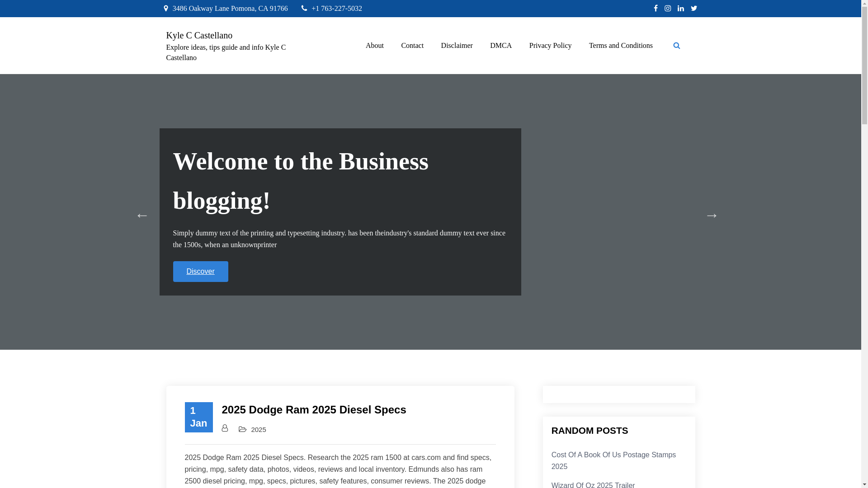Open the DMCA menu item
868x488 pixels.
coord(501,46)
